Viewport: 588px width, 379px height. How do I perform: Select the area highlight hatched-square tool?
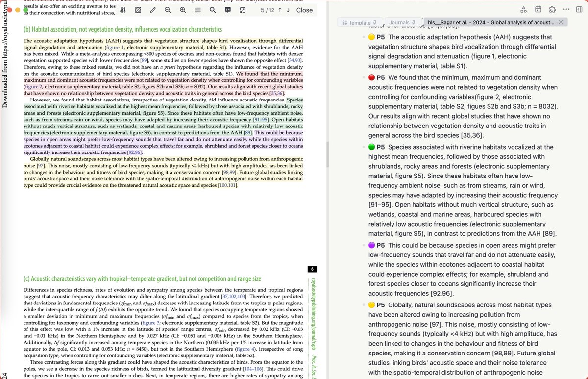138,10
